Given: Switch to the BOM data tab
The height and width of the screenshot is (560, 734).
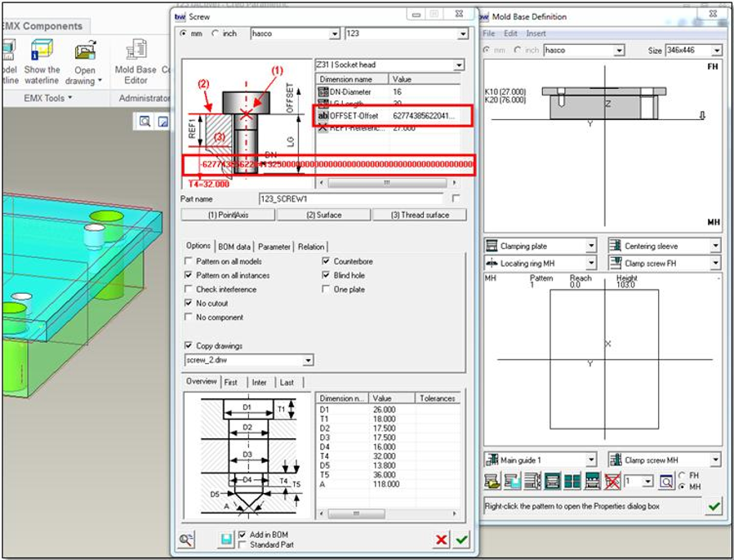Looking at the screenshot, I should pos(234,247).
